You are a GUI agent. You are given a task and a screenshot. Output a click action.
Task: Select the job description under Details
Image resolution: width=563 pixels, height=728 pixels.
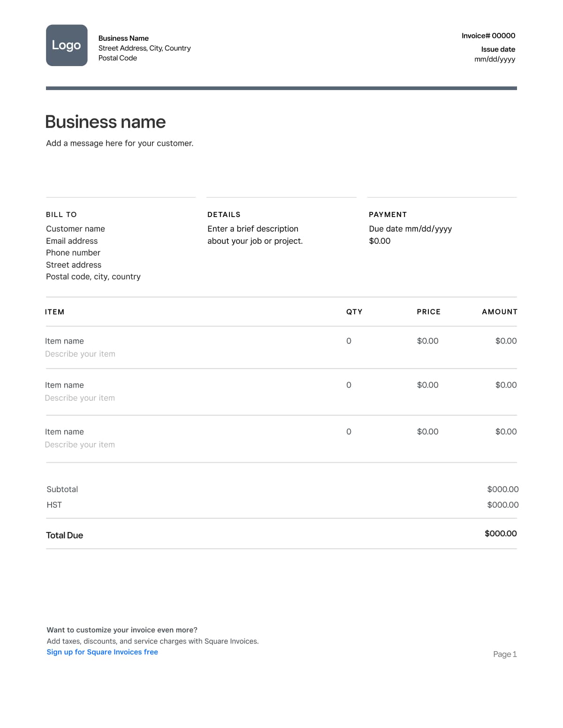[255, 235]
